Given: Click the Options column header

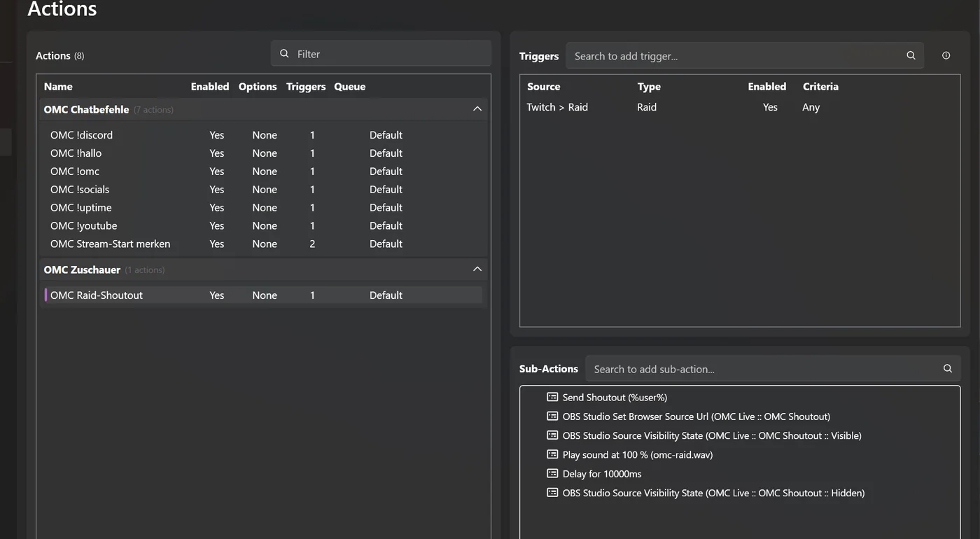Looking at the screenshot, I should click(258, 87).
